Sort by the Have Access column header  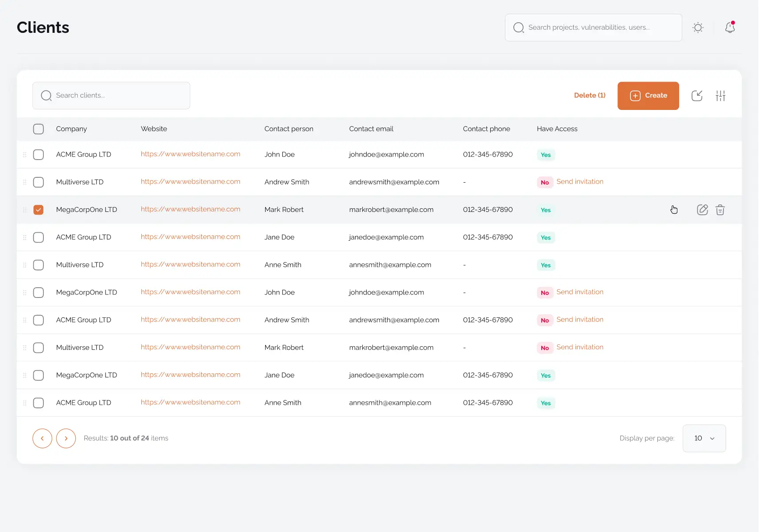click(x=557, y=129)
